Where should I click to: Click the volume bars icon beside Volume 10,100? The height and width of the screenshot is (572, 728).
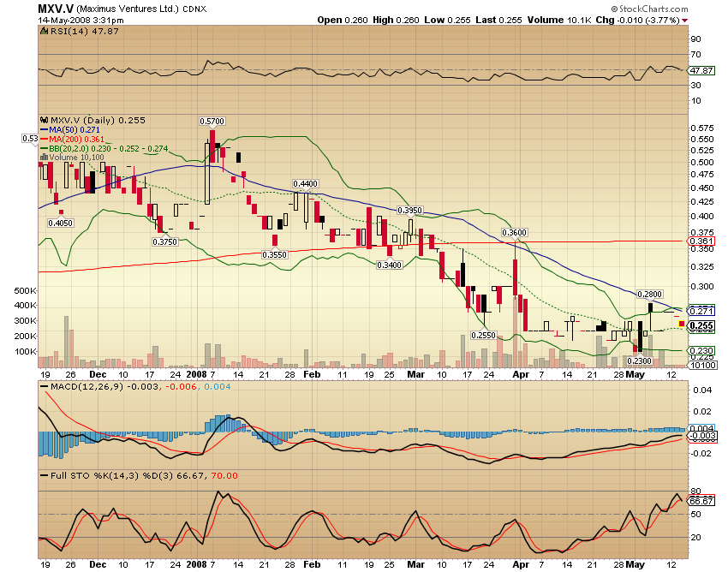click(45, 158)
